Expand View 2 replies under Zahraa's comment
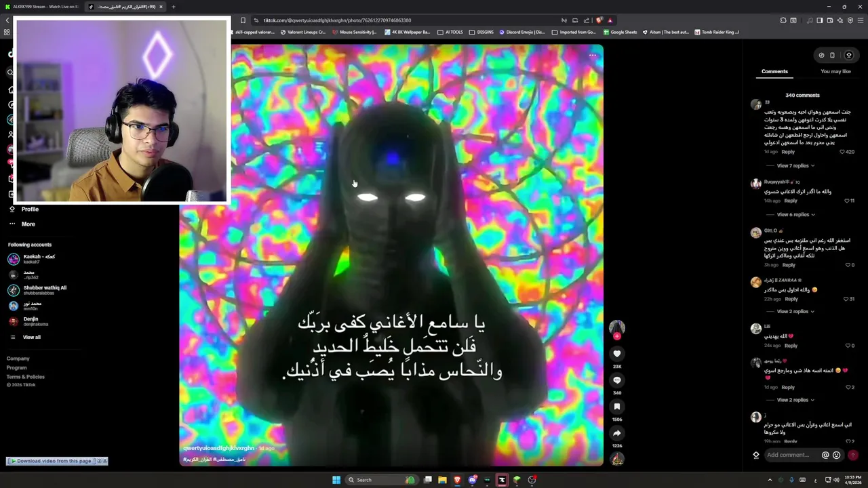868x488 pixels. tap(795, 311)
